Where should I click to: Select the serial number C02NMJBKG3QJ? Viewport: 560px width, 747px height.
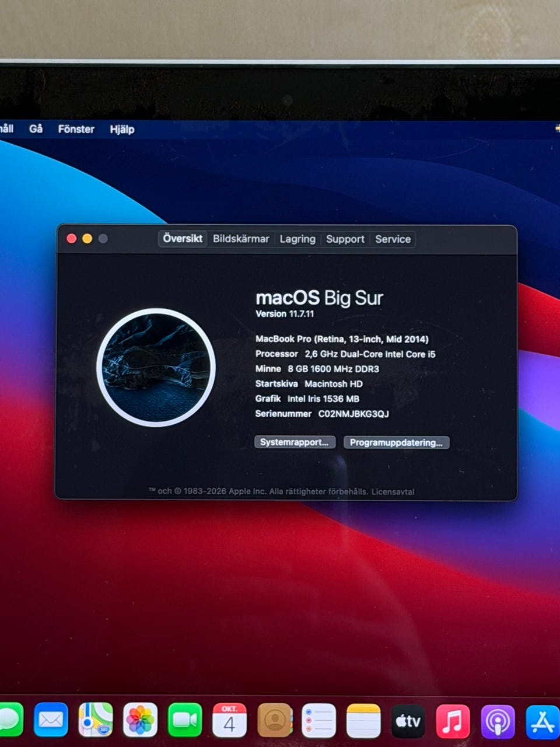tap(353, 414)
